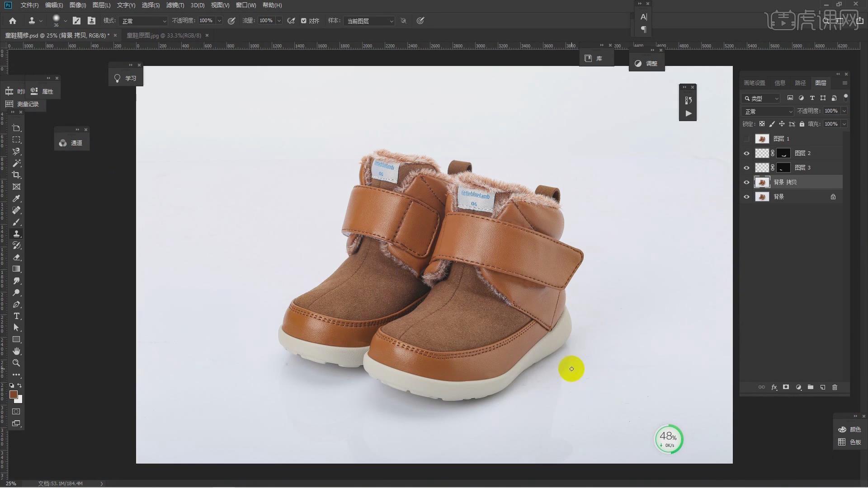Image resolution: width=868 pixels, height=488 pixels.
Task: Show hidden Layer 1 visibility box
Action: point(746,139)
